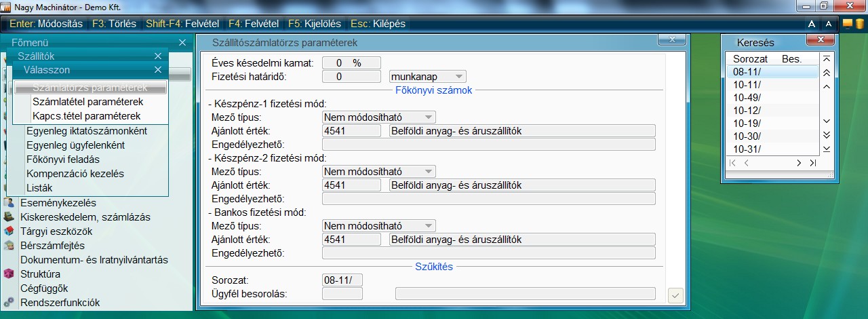The width and height of the screenshot is (868, 319).
Task: Confirm parameters with the checkmark button
Action: (675, 295)
